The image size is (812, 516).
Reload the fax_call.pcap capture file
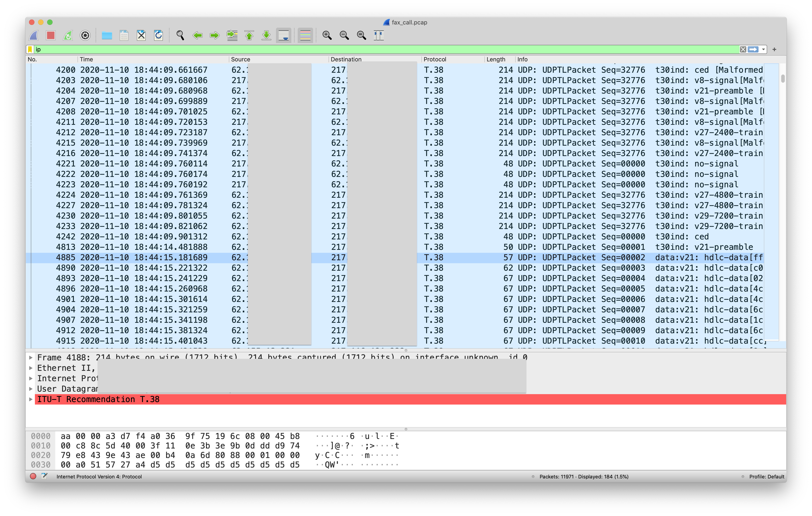click(159, 35)
